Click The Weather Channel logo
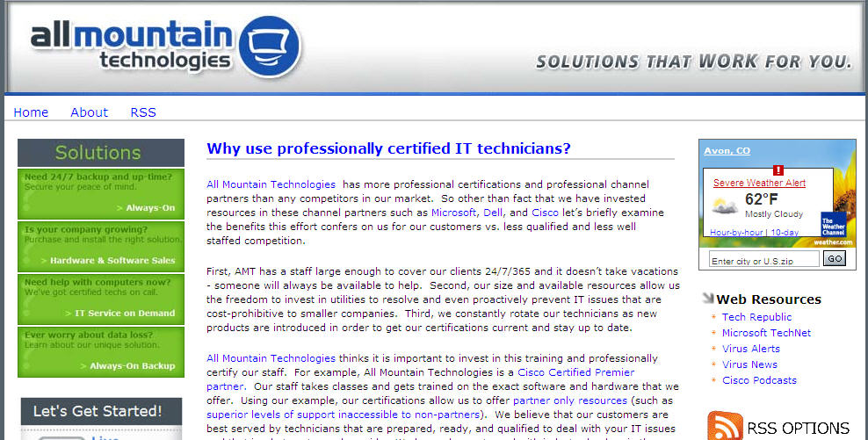This screenshot has width=868, height=440. point(833,225)
